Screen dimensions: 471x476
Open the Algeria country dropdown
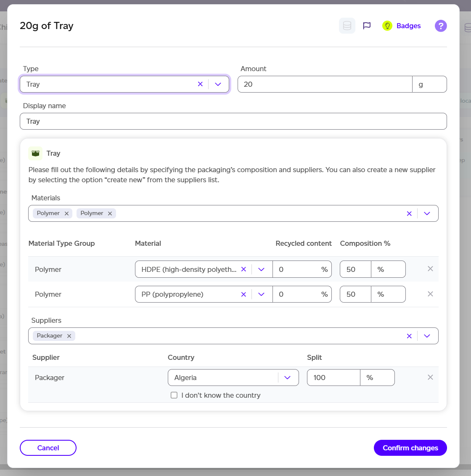point(288,378)
